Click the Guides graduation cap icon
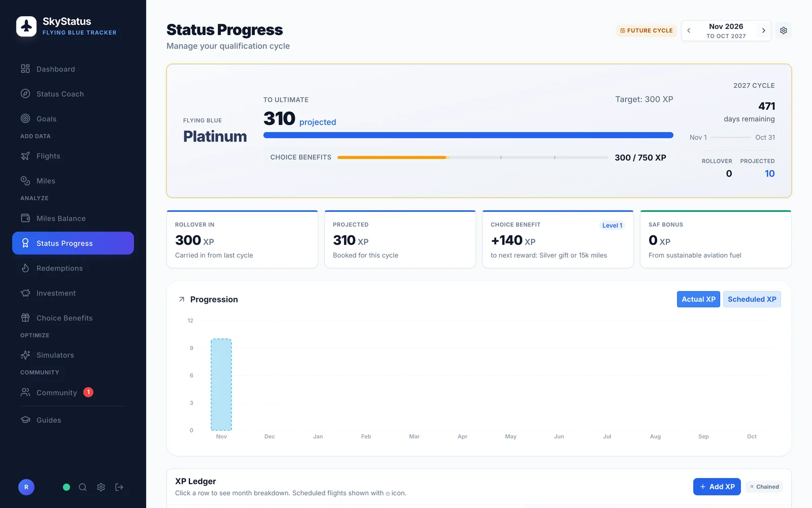This screenshot has height=508, width=812. point(25,420)
